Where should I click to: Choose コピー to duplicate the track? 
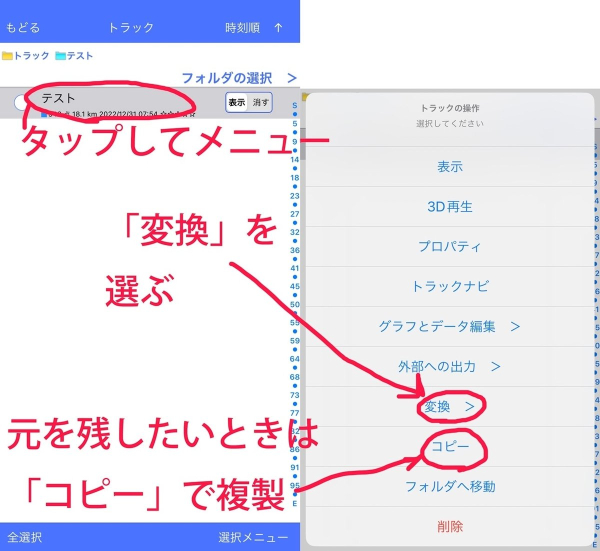coord(449,446)
